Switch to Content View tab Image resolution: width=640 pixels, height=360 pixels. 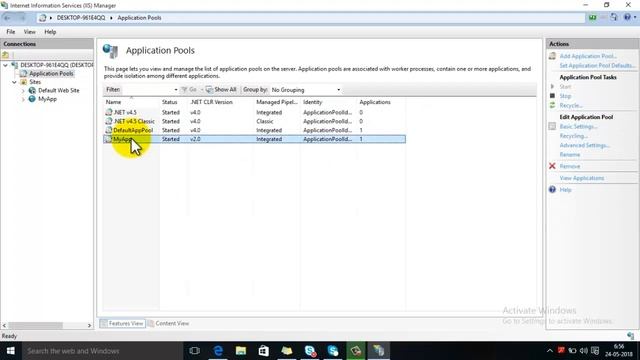(169, 323)
